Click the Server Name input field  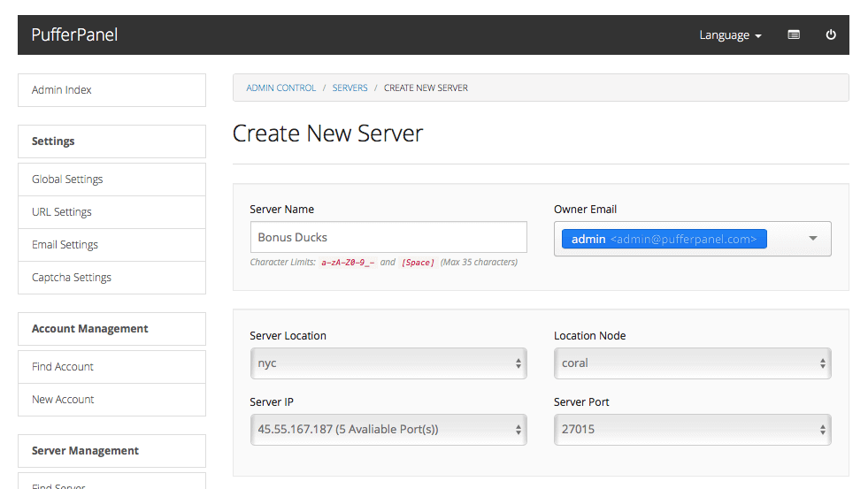(x=388, y=237)
